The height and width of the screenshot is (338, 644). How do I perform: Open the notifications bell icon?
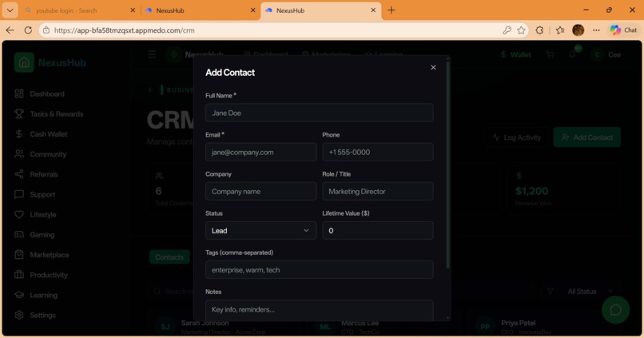pyautogui.click(x=572, y=54)
